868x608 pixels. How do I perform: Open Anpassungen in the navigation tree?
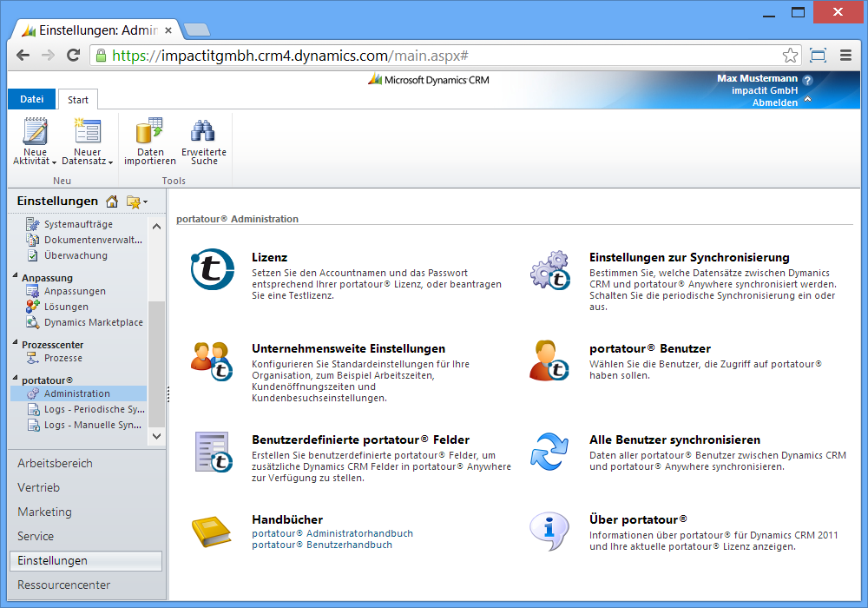67,291
